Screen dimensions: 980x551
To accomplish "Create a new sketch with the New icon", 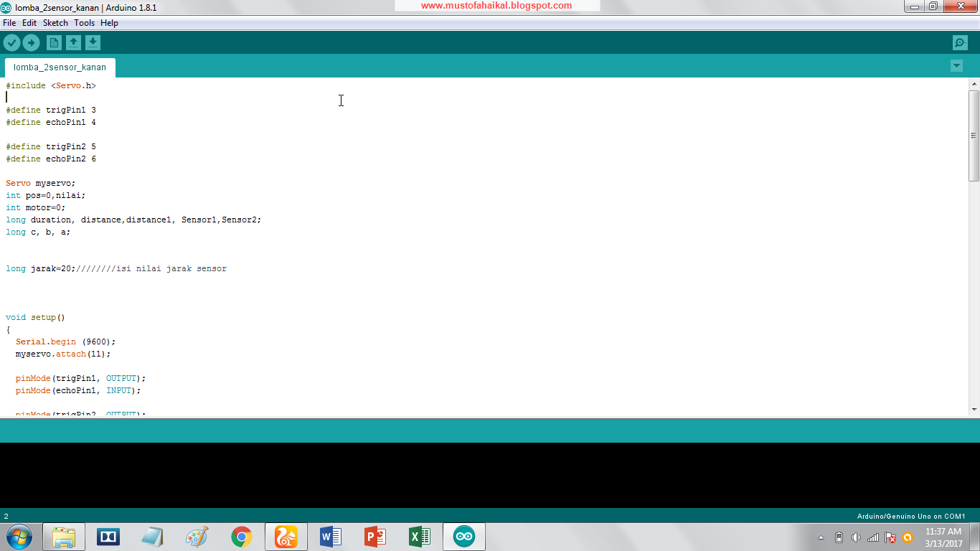I will click(55, 42).
